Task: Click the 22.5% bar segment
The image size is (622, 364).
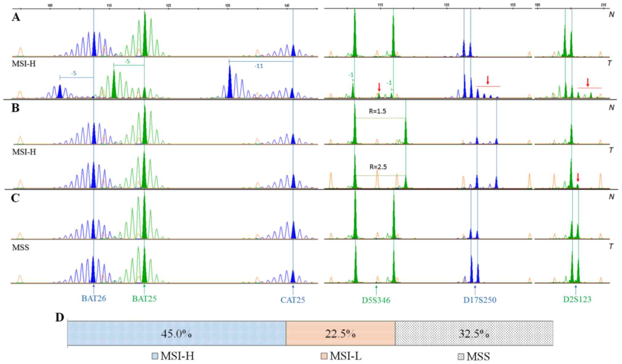Action: [x=340, y=333]
